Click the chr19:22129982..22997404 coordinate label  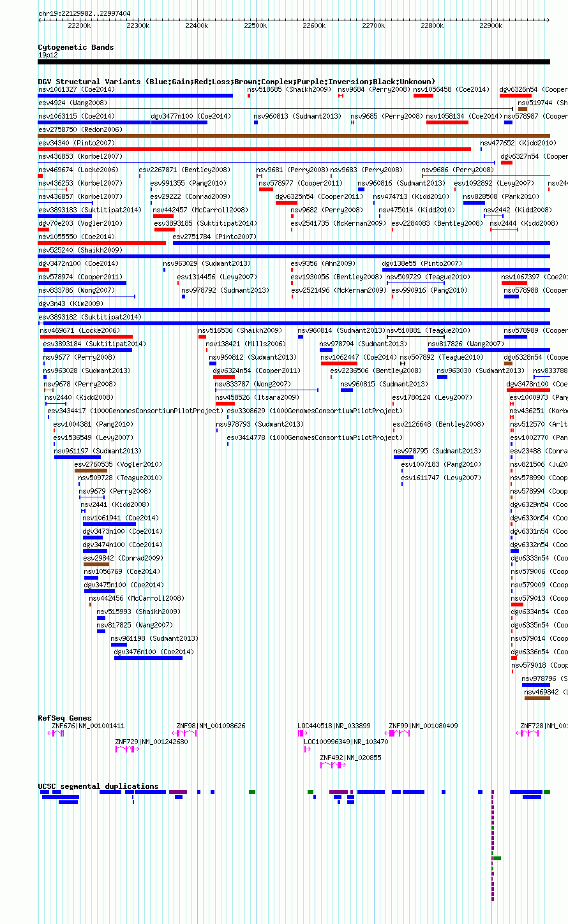[x=84, y=13]
